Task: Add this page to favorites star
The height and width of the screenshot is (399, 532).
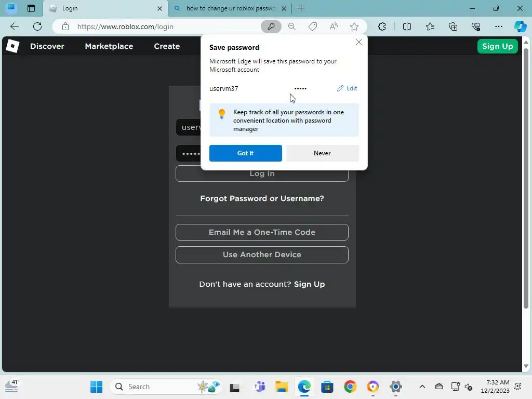Action: (x=354, y=26)
